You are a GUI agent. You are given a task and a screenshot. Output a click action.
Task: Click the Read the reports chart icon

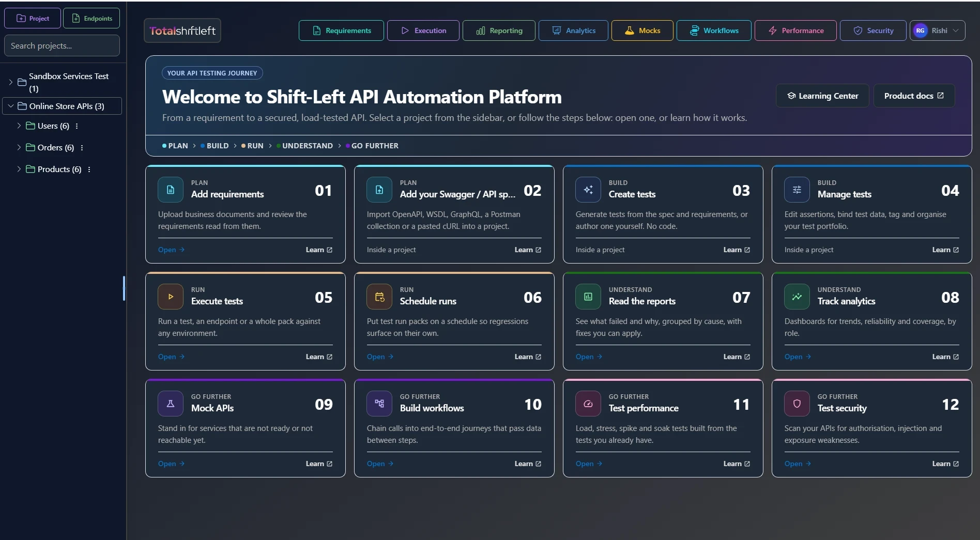(x=588, y=297)
